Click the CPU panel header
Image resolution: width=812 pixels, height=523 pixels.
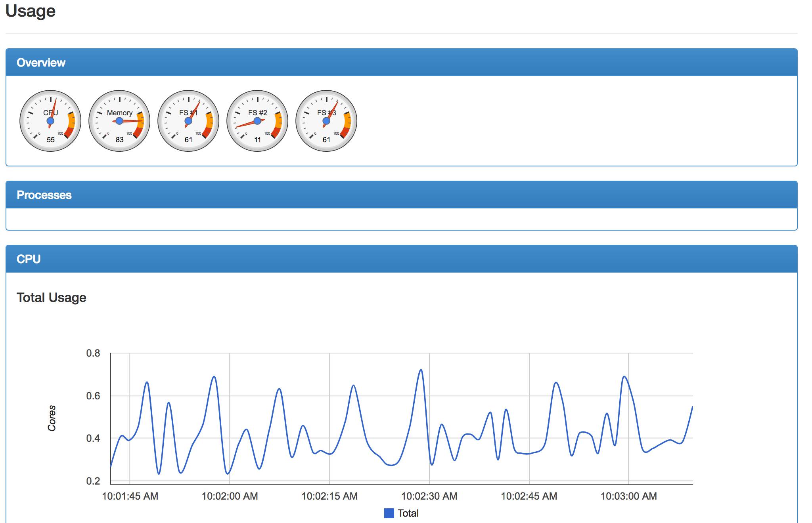(29, 259)
